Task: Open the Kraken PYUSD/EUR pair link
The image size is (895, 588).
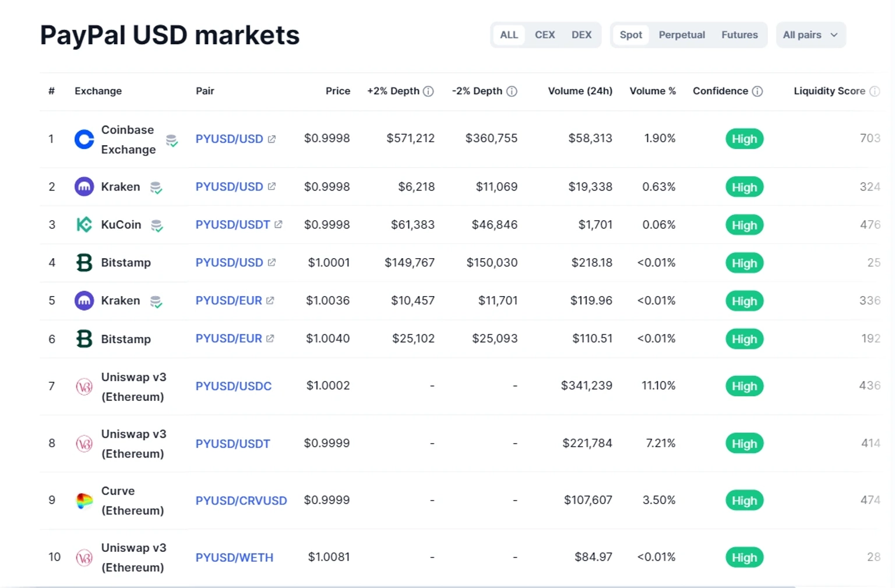Action: pyautogui.click(x=228, y=301)
